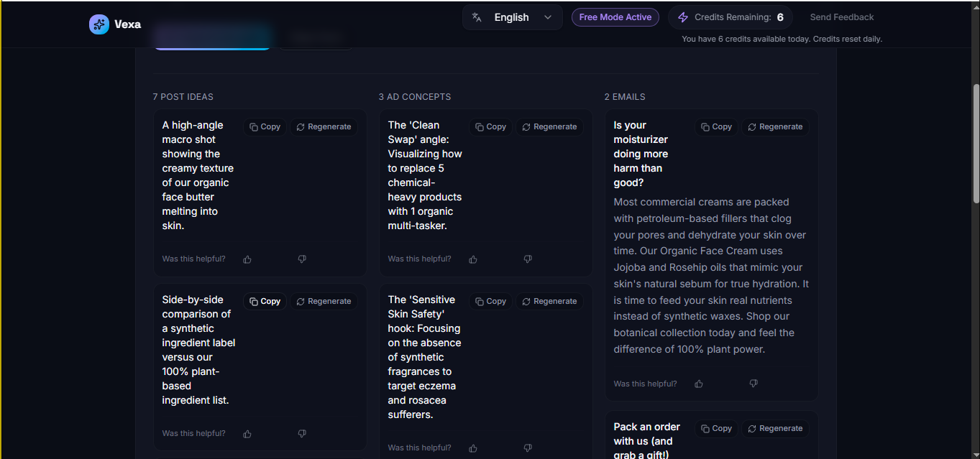
Task: Thumbs up the macro shot post idea
Action: tap(247, 259)
